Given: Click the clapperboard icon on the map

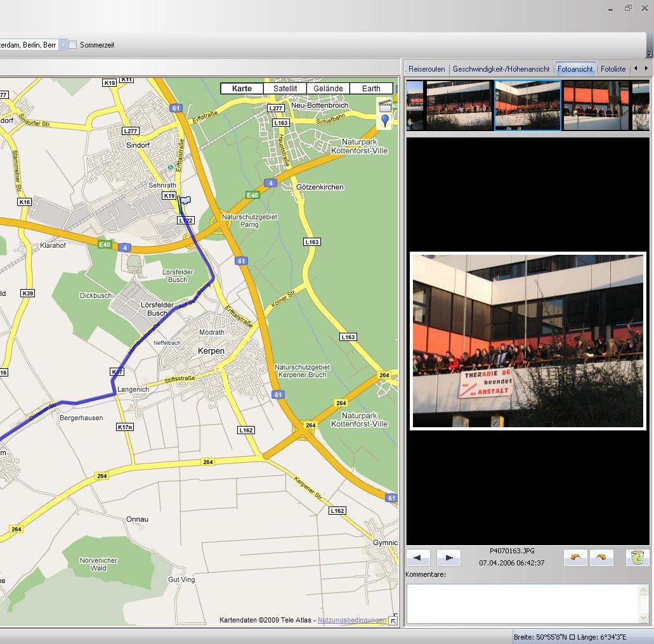Looking at the screenshot, I should coord(385,105).
